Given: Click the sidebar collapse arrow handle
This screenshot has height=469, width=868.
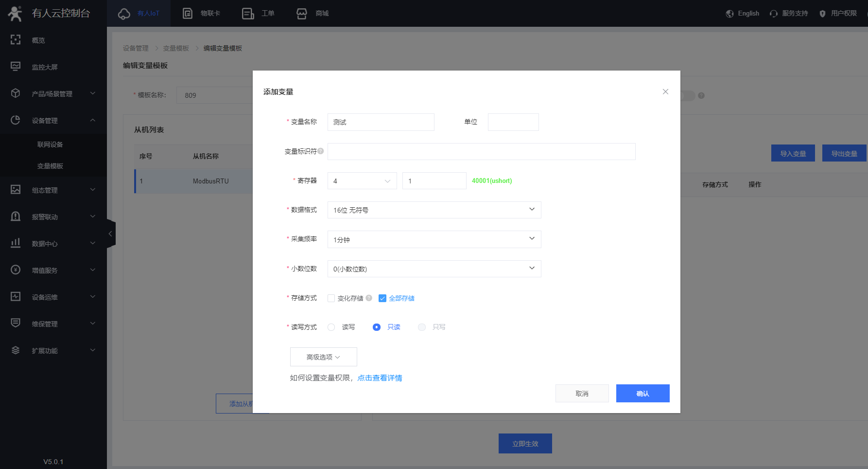Looking at the screenshot, I should click(110, 234).
